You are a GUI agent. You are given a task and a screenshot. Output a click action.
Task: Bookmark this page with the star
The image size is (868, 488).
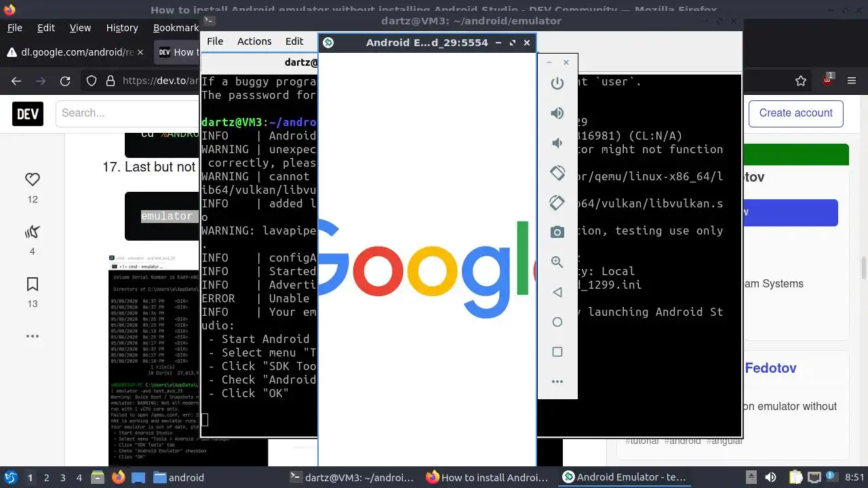coord(801,81)
